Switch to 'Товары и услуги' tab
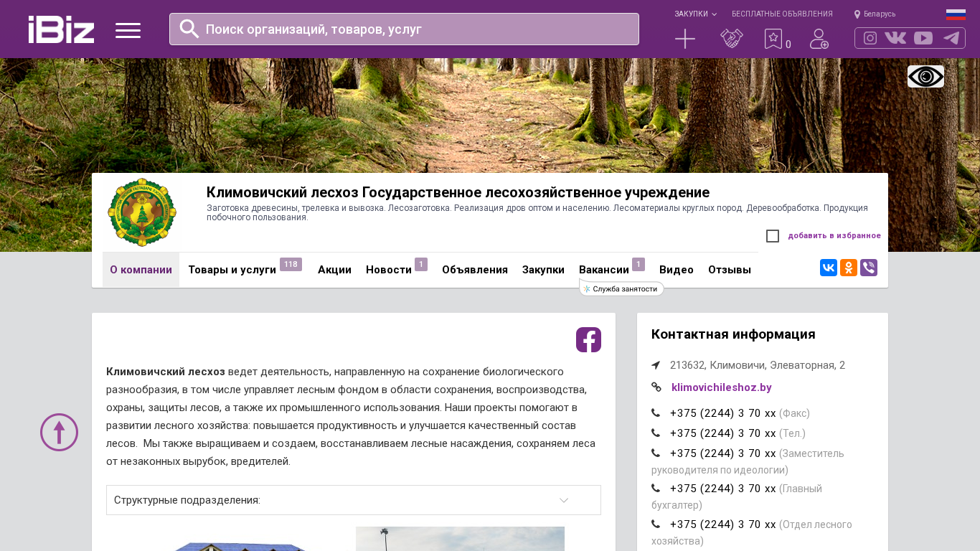Image resolution: width=980 pixels, height=551 pixels. (232, 270)
